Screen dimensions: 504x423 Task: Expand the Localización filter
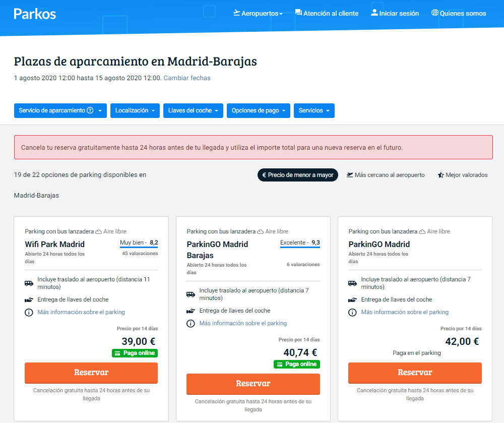(x=135, y=110)
